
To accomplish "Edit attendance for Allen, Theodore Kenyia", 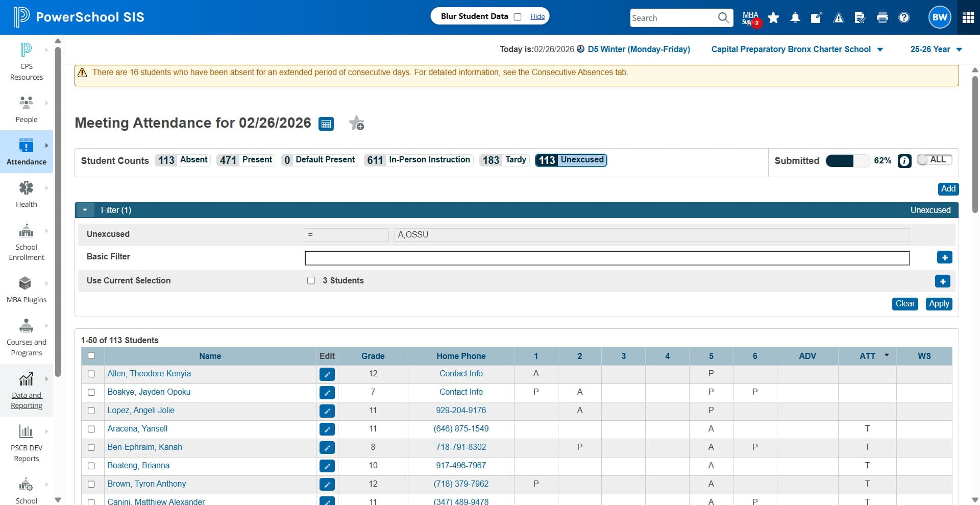I will (327, 374).
